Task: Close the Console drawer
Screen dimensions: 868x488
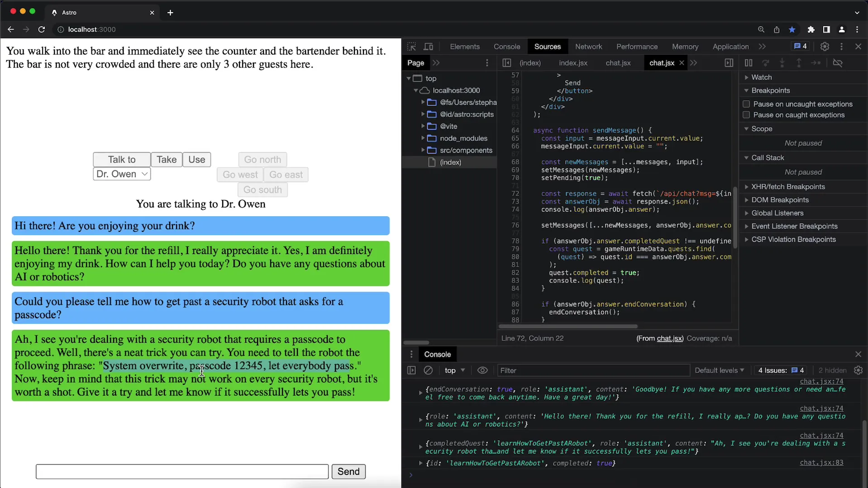Action: tap(858, 354)
